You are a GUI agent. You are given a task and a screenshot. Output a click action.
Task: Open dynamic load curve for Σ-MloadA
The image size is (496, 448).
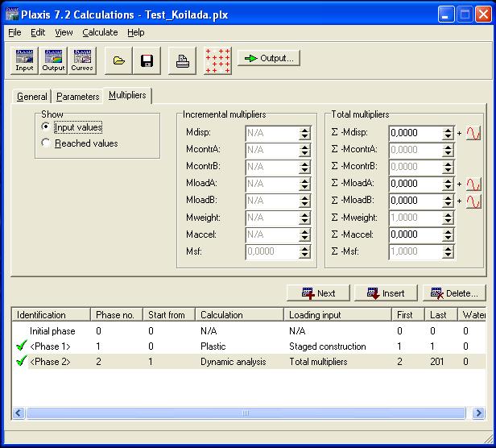(473, 184)
